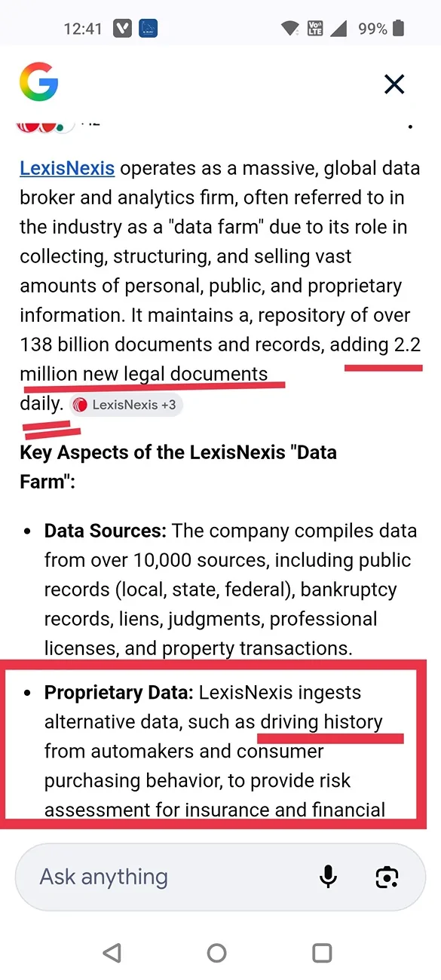
Task: Open the LexisNexis +3 sources chip
Action: pos(127,405)
